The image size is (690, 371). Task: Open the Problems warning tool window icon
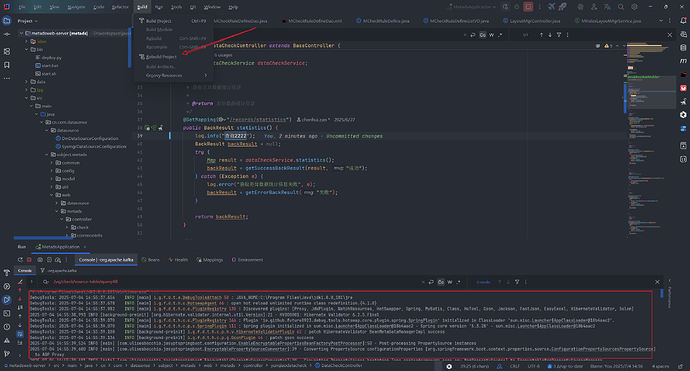coord(7,340)
